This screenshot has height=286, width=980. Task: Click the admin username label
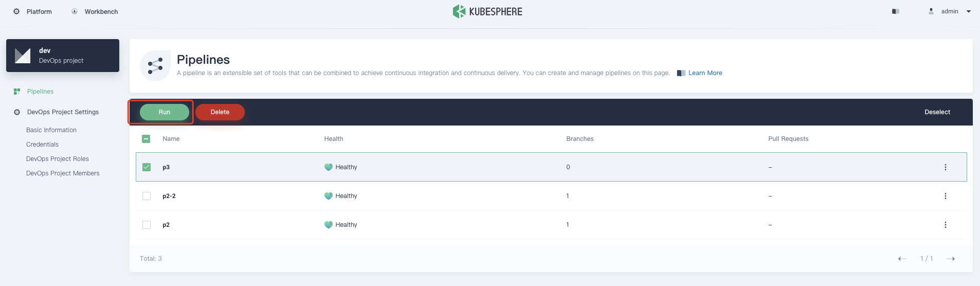point(950,11)
